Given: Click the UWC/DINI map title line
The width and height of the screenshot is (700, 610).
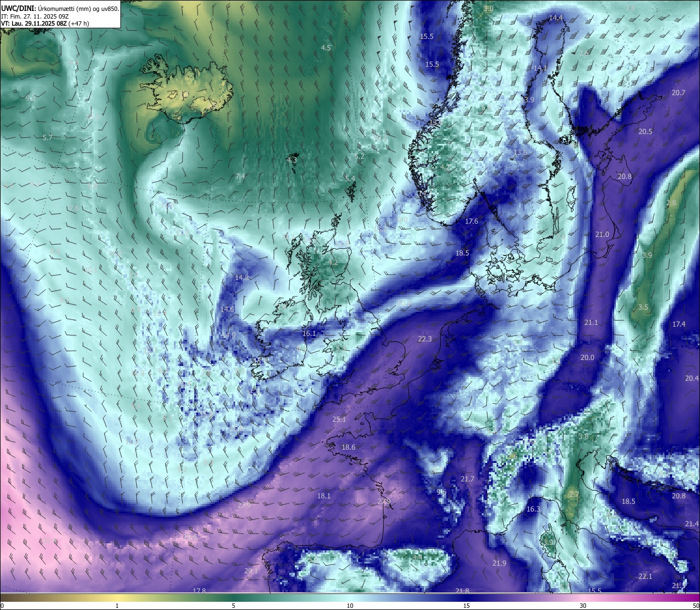Looking at the screenshot, I should click(60, 8).
